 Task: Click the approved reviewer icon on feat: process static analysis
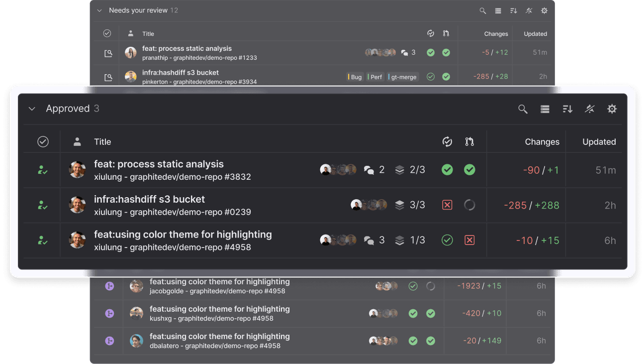point(43,170)
